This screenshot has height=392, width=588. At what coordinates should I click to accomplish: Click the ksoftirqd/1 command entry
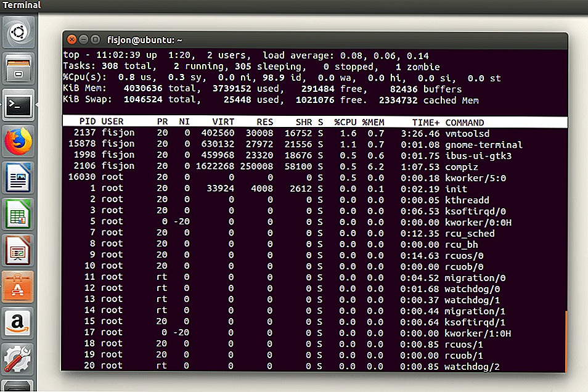tap(475, 322)
